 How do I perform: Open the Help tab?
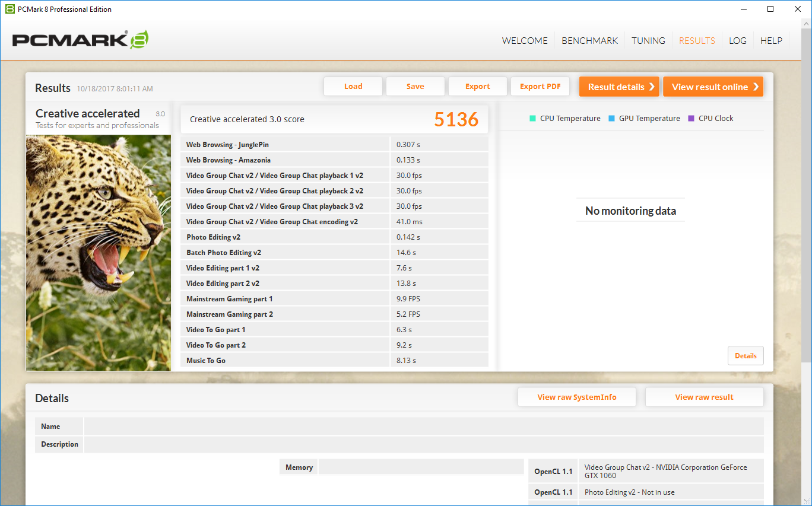click(x=771, y=41)
